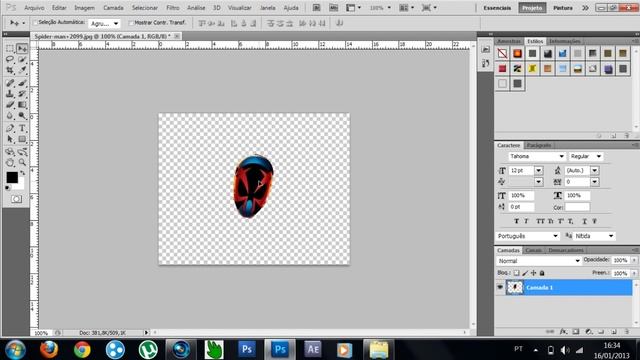The image size is (640, 360).
Task: Toggle lock transparent pixels
Action: [x=516, y=273]
